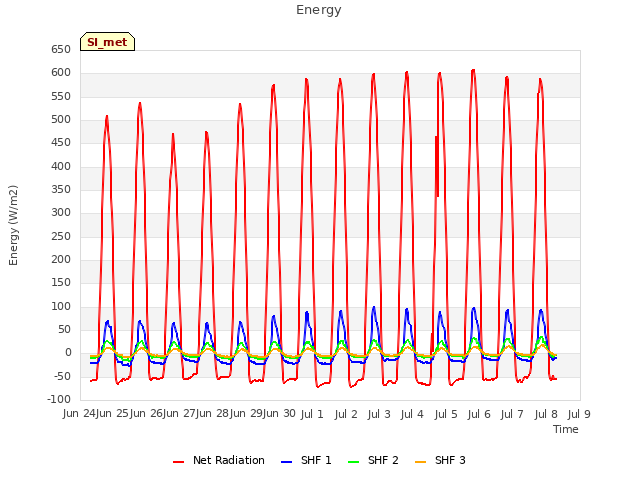This screenshot has height=480, width=640.
Task: Click the Jul 4 x-axis date label
Action: pos(412,415)
